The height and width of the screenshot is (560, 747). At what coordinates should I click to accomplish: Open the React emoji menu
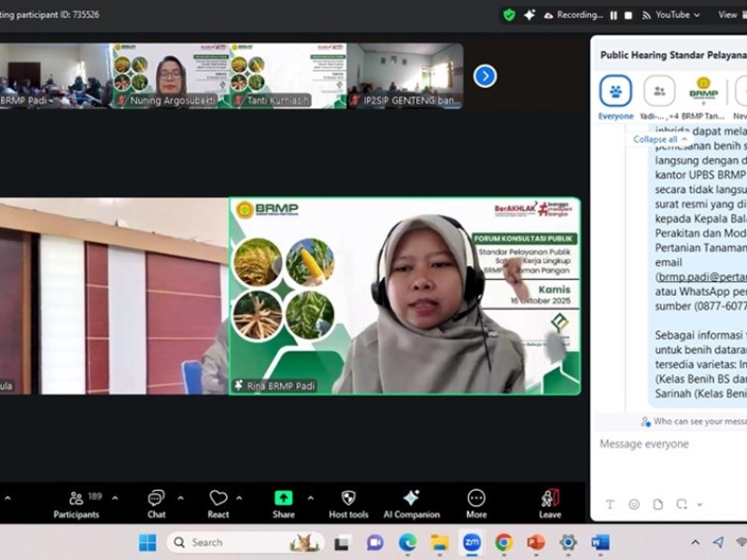(x=218, y=499)
